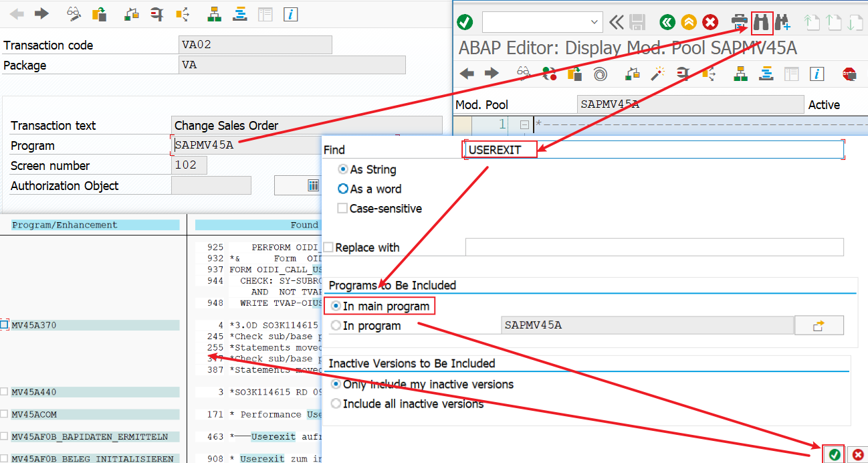Select the 'As a word' radio button

(x=343, y=189)
